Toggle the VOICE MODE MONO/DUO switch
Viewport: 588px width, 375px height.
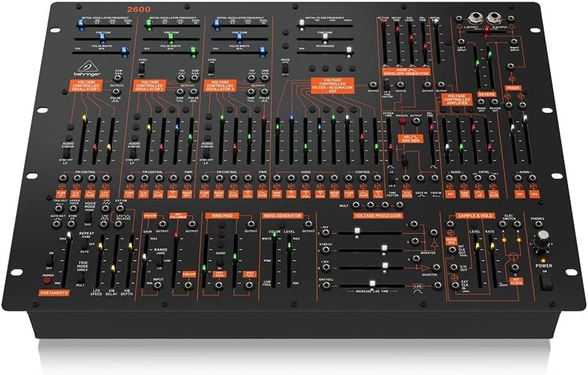point(87,217)
